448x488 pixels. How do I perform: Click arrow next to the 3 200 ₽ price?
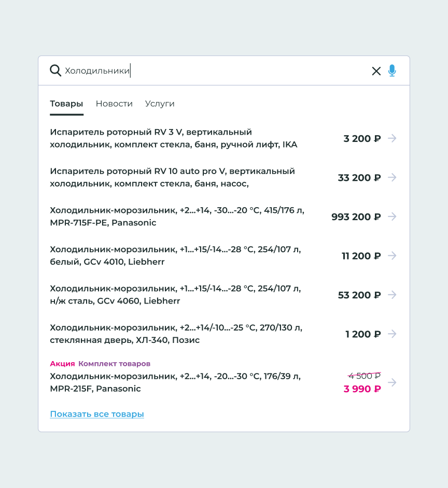[x=392, y=138]
